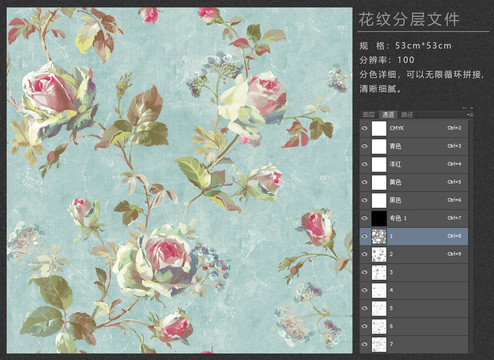
Task: Select the 通道 (Channels) tab
Action: (388, 115)
